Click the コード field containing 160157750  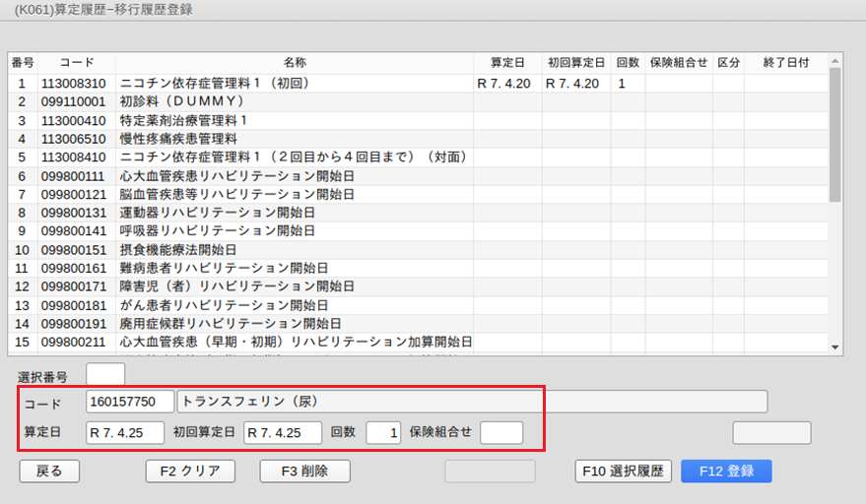click(x=130, y=402)
